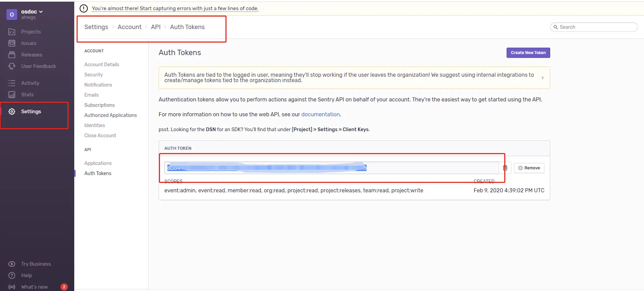This screenshot has width=644, height=291.
Task: Expand the internal integrations notice chevron
Action: 542,78
